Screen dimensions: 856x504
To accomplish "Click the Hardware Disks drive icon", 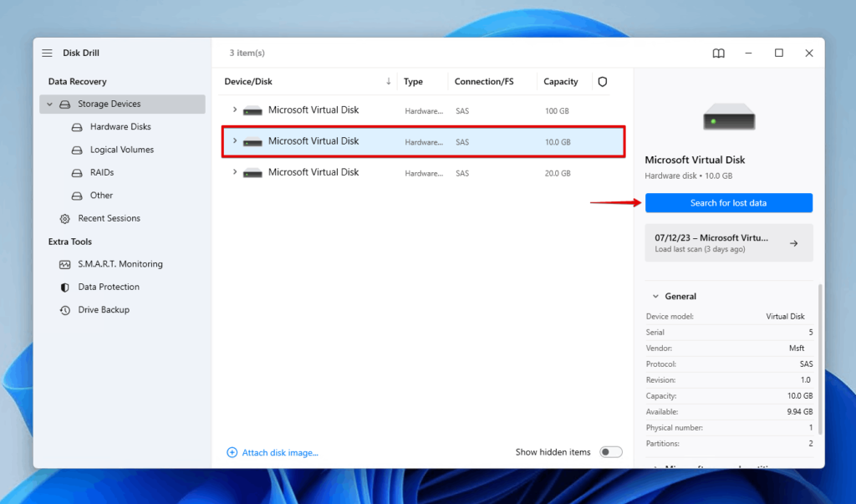I will click(77, 127).
